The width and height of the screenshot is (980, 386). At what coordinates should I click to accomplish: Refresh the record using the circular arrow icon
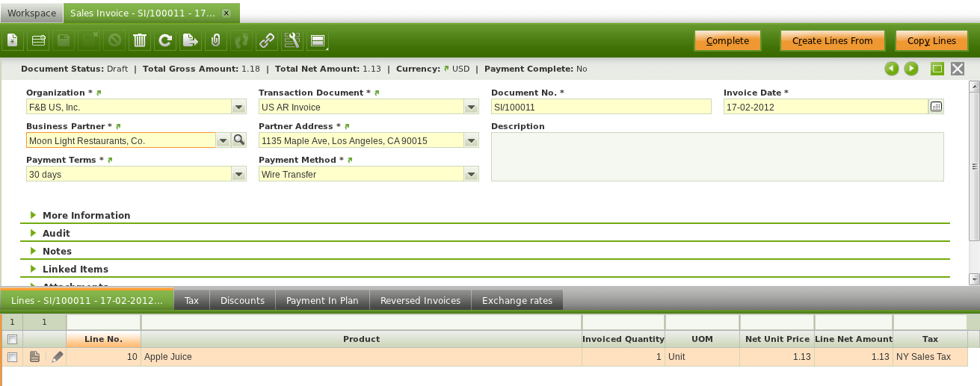(165, 41)
